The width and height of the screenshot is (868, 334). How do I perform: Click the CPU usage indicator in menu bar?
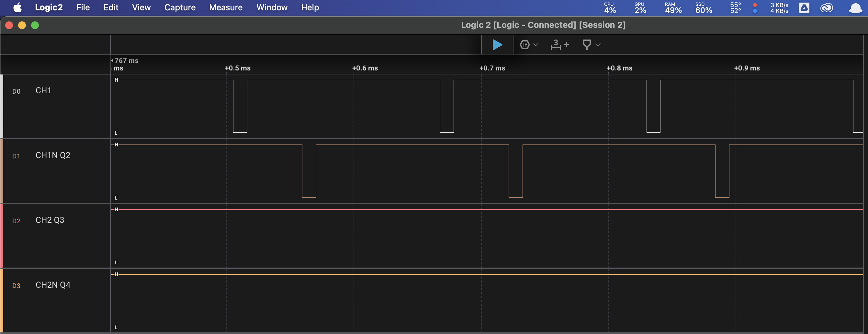[610, 7]
